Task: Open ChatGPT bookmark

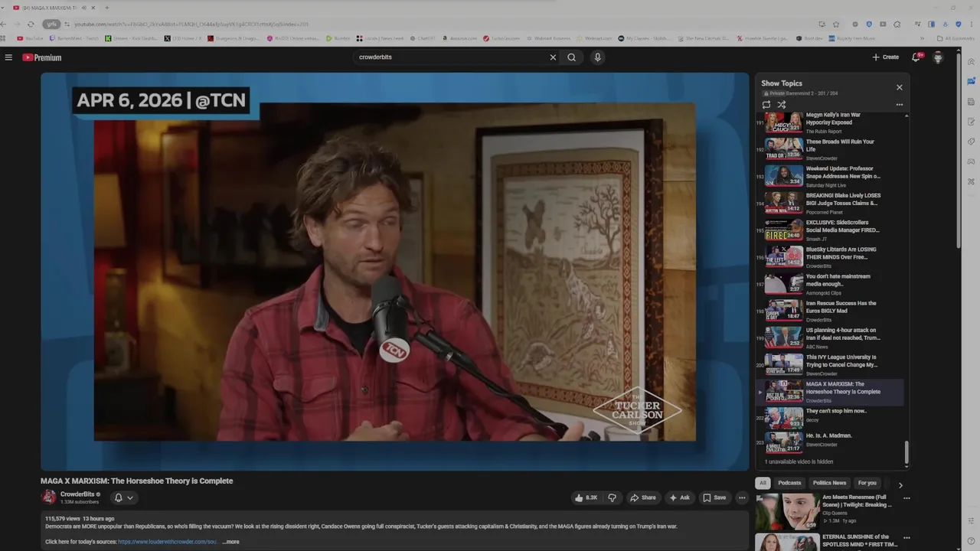Action: (x=422, y=38)
